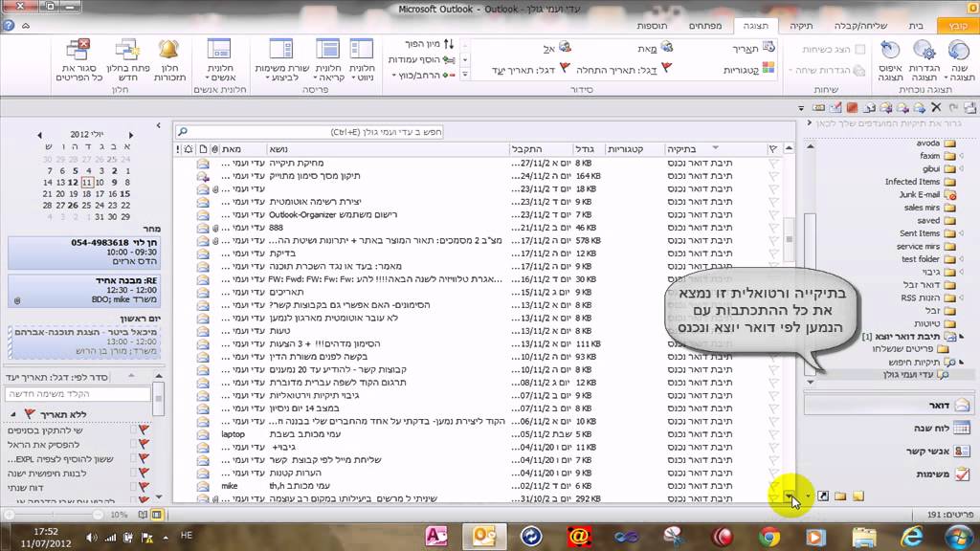Toggle הצג כשיחות show as conversations checkbox
Screen dimensions: 980x551
860,50
